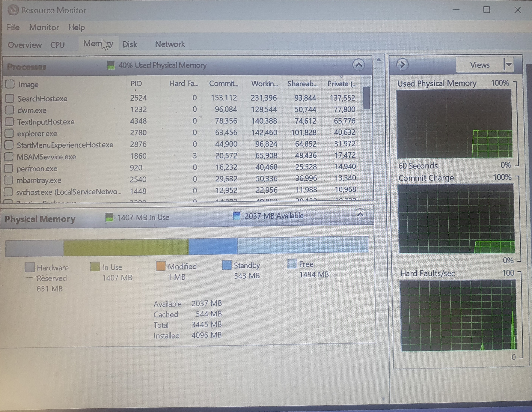
Task: Sort processes by the Commit column header
Action: [x=223, y=84]
